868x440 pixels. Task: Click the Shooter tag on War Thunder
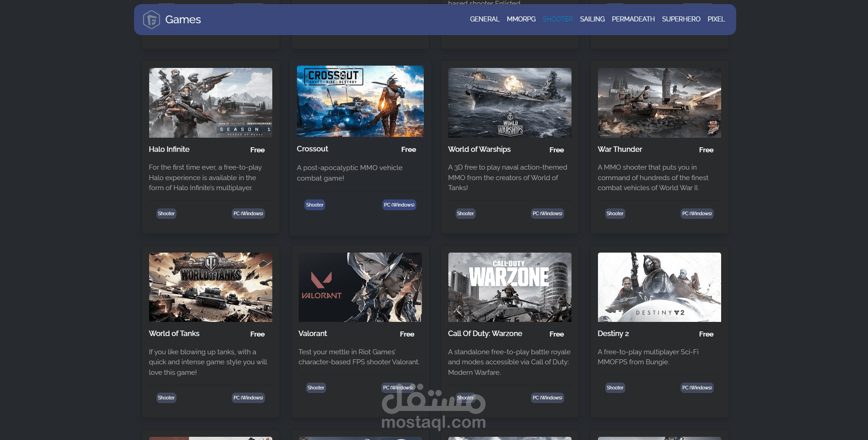click(615, 213)
